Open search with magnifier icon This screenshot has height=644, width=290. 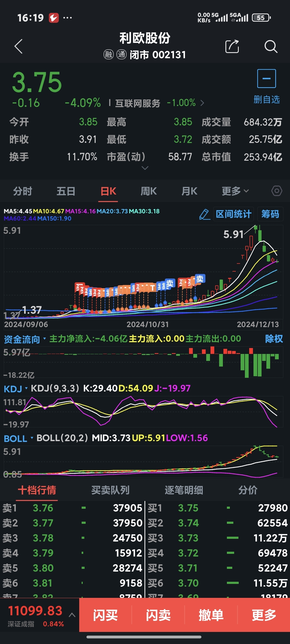coord(271,46)
